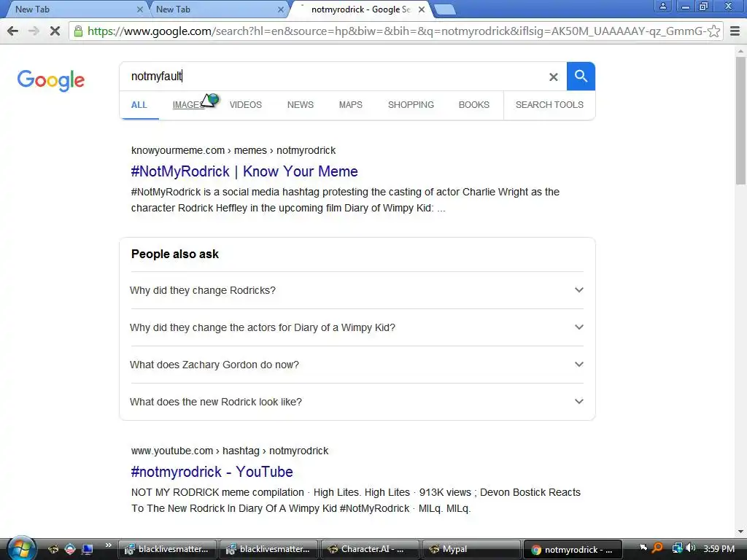Open a new browser tab button
This screenshot has height=560, width=747.
coord(445,9)
